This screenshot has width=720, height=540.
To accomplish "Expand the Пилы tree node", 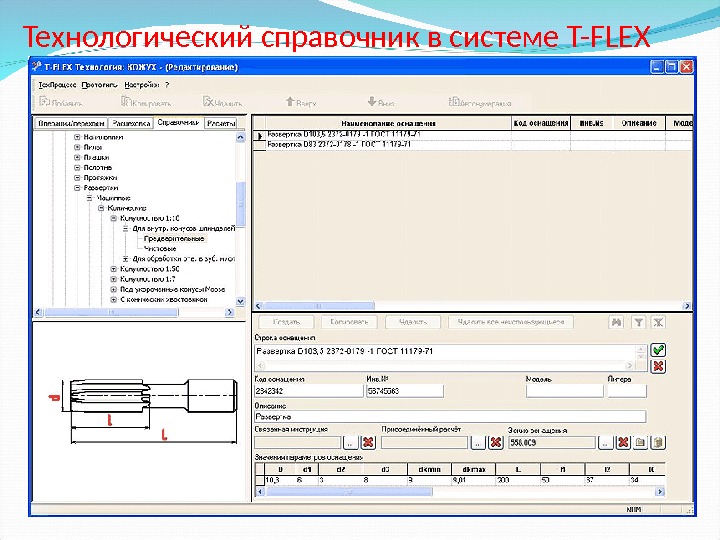I will pos(77,147).
